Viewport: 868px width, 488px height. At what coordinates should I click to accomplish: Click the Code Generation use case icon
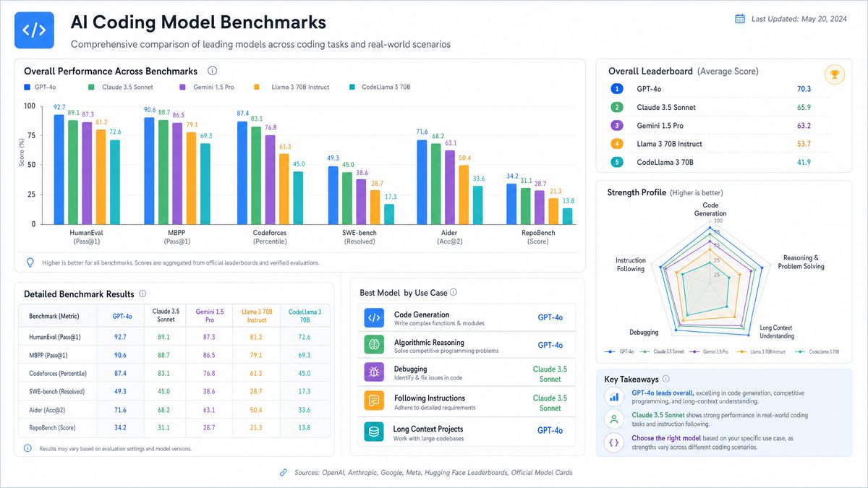pyautogui.click(x=374, y=318)
